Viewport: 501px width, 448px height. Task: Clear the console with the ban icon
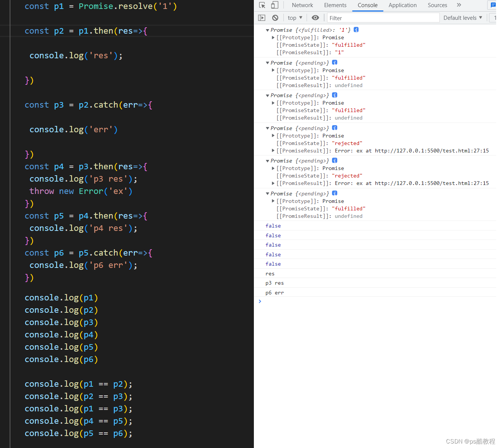(x=275, y=18)
